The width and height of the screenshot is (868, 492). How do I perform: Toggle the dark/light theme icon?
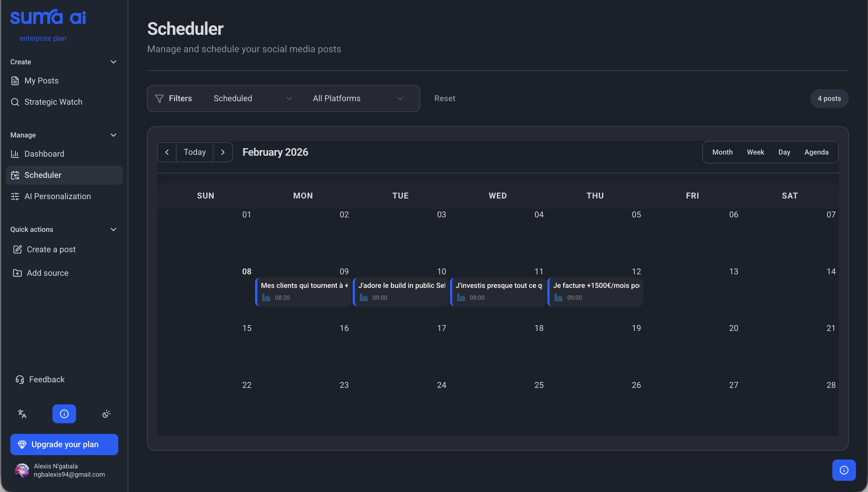(x=106, y=414)
